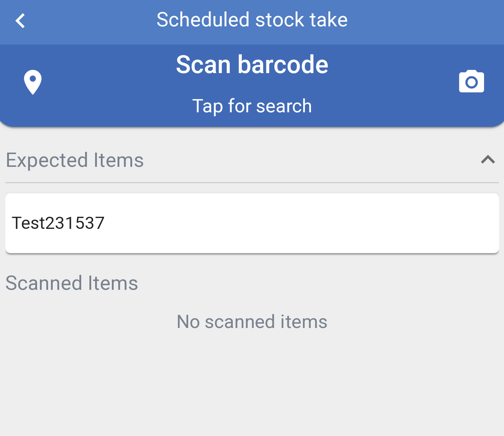Click the white Test231537 card
Viewport: 504px width, 436px height.
(x=252, y=223)
